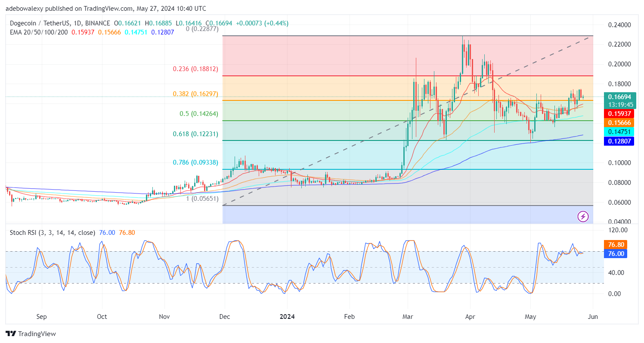Click the May label on the time axis
Screen dimensions: 644x343
coord(531,316)
